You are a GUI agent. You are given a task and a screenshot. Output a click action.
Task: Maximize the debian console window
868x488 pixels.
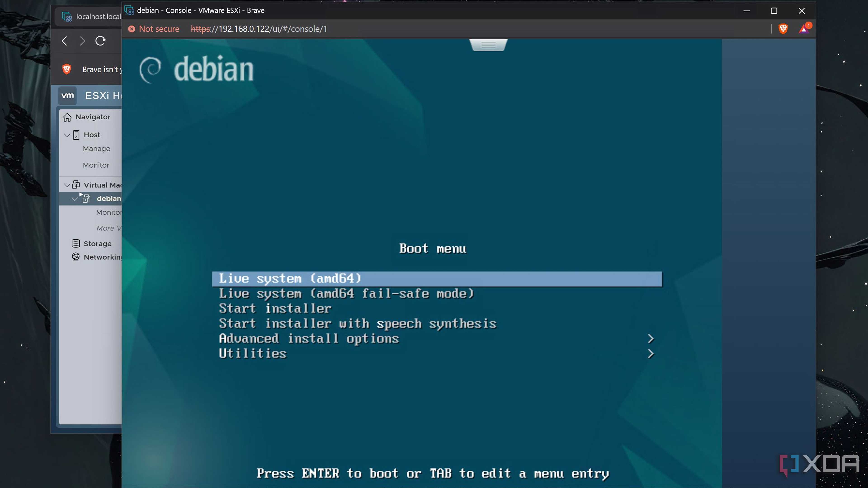[x=774, y=11]
